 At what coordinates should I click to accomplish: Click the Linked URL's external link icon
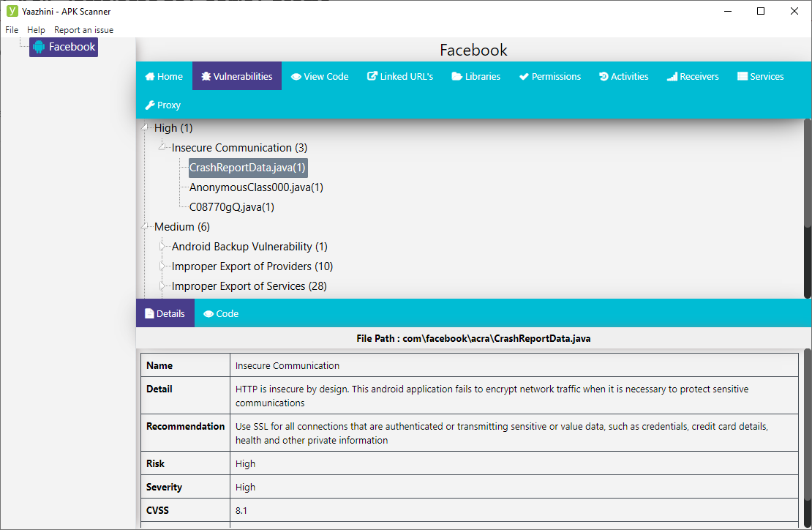tap(372, 76)
